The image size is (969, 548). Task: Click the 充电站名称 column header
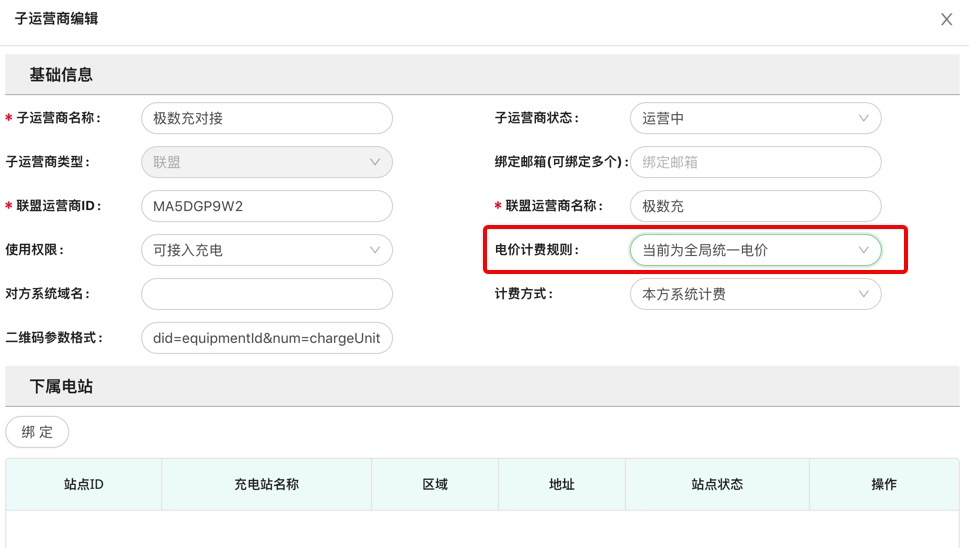[x=266, y=484]
